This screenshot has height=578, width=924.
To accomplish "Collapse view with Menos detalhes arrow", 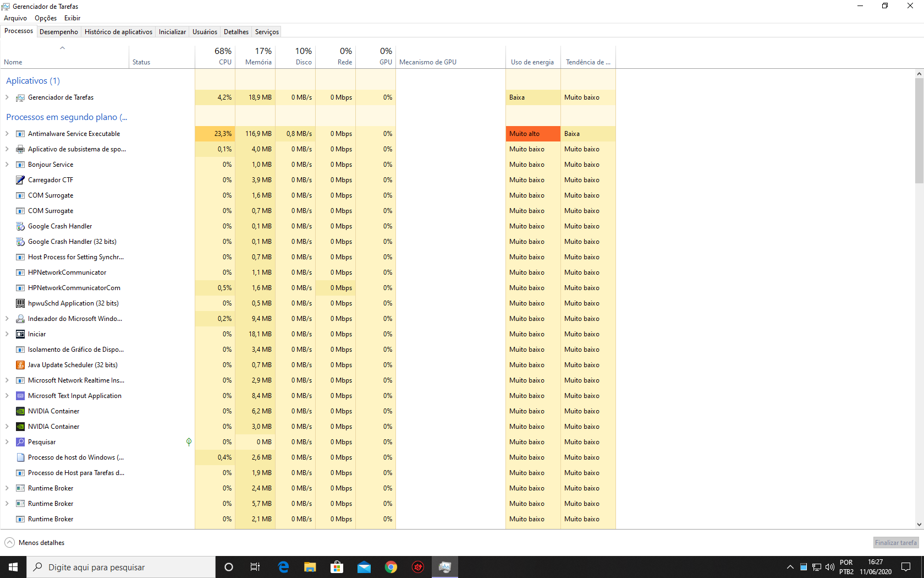I will 10,543.
